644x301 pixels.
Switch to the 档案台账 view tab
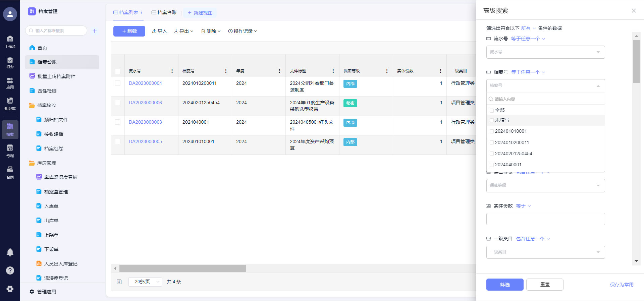point(164,12)
